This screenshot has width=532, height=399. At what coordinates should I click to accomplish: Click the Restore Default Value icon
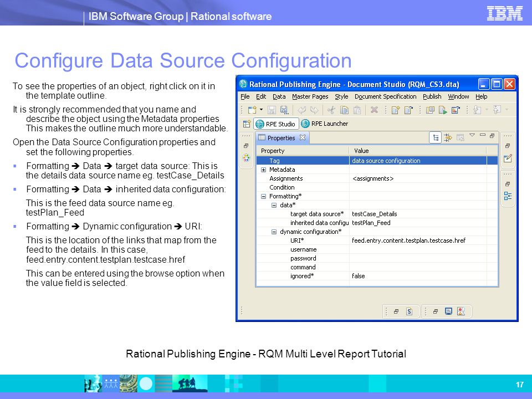tap(460, 137)
